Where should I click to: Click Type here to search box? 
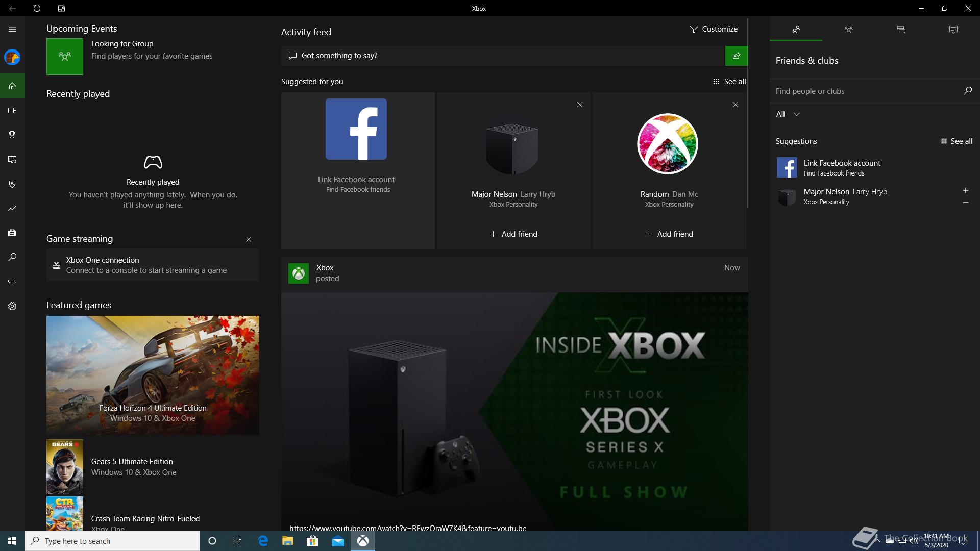coord(112,541)
